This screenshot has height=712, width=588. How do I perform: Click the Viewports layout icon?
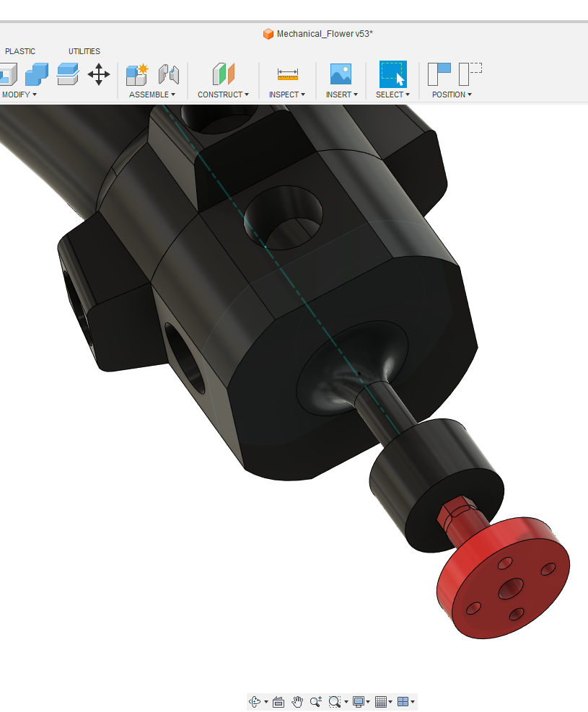coord(403,702)
